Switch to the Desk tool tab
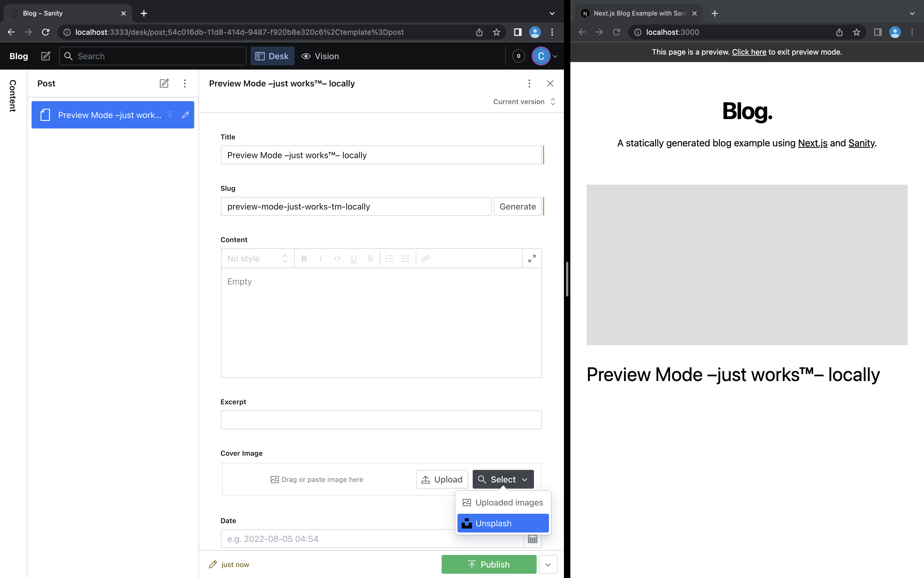 272,56
